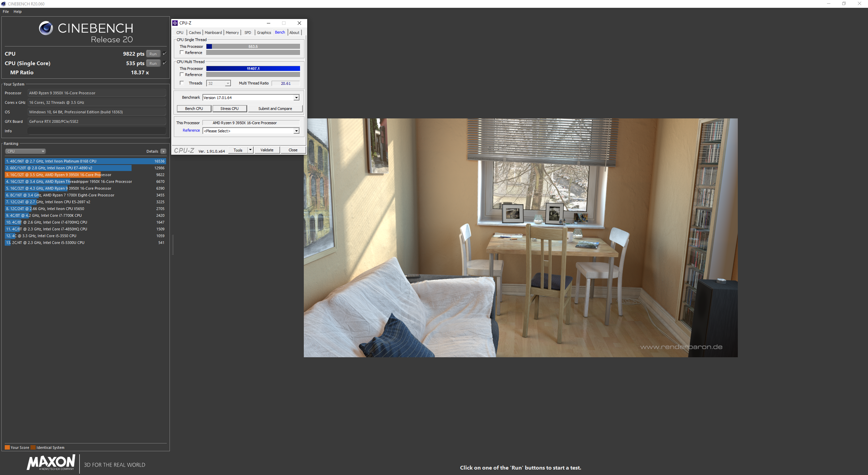Restore down the Cinebench window
The height and width of the screenshot is (475, 868).
tap(844, 4)
